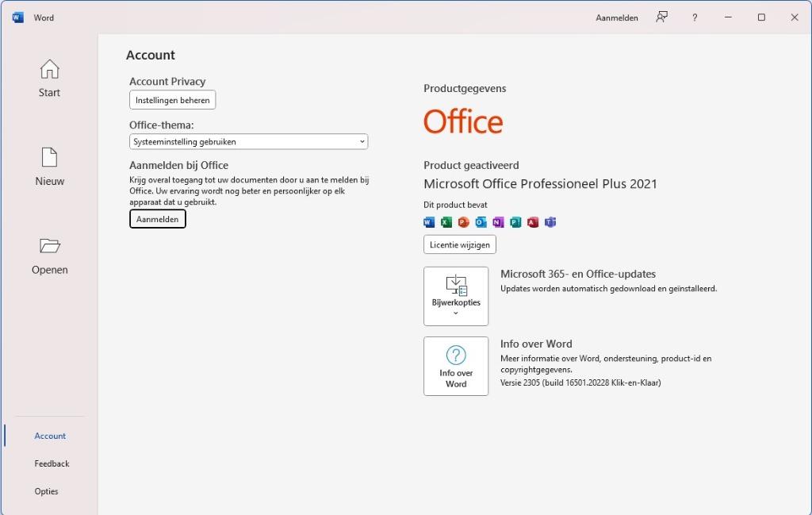This screenshot has height=515, width=812.
Task: Click the Teams app icon
Action: pyautogui.click(x=550, y=222)
